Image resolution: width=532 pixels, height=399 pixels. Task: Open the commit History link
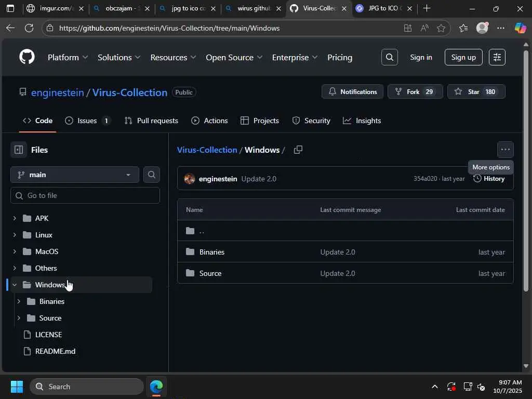click(x=489, y=179)
